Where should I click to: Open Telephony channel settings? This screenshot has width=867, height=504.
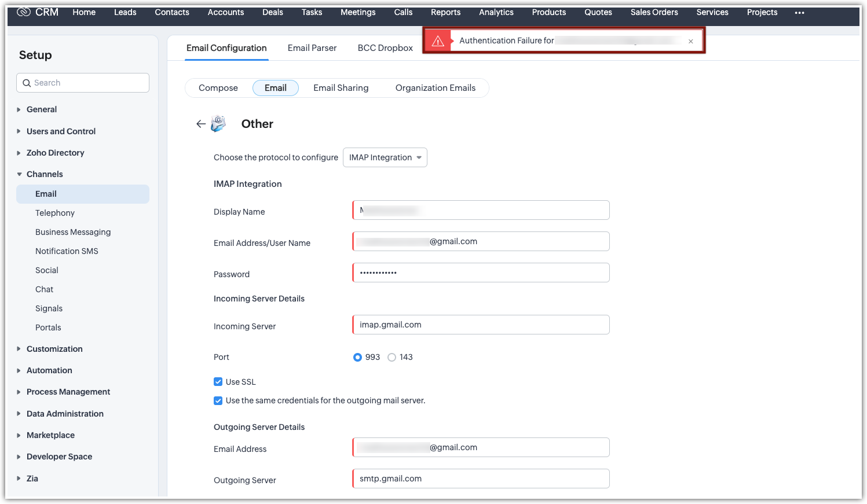(55, 213)
